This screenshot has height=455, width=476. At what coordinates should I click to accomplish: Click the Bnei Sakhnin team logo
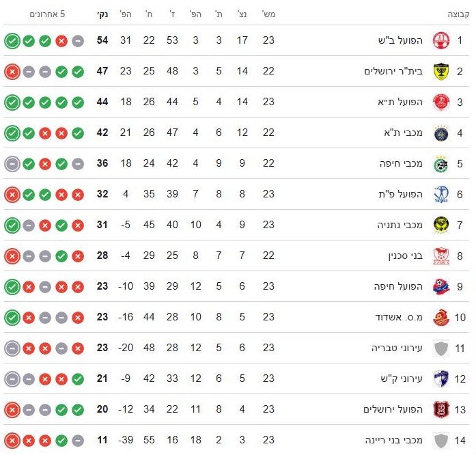pos(442,256)
